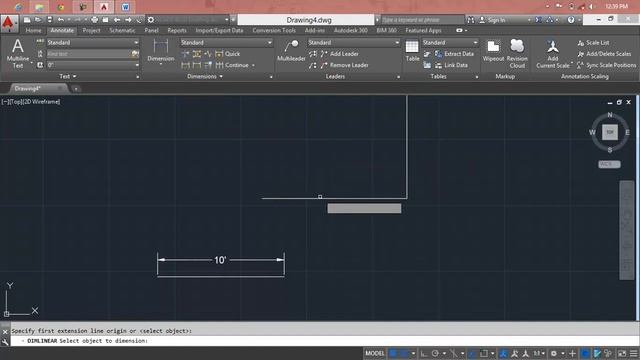Open the dimension style Standard dropdown
640x360 pixels.
(x=226, y=42)
